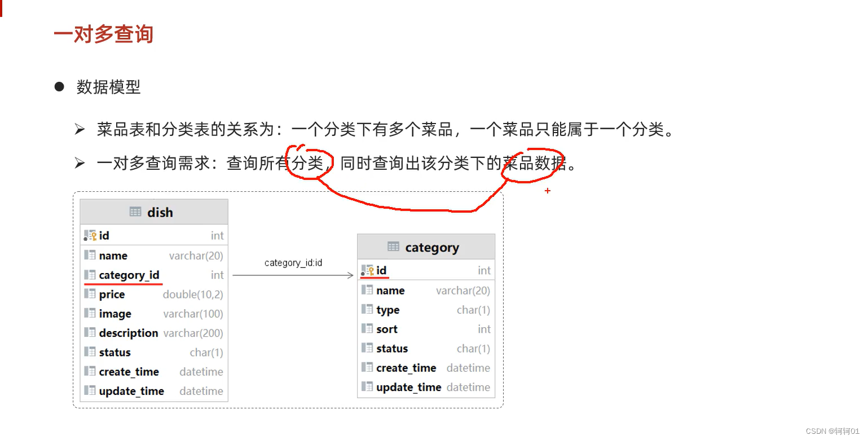This screenshot has height=440, width=868.
Task: Click the category table header icon
Action: tap(394, 247)
